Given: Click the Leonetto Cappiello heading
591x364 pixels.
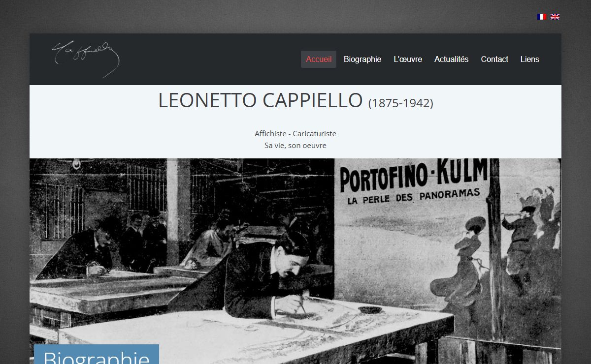Looking at the screenshot, I should coord(260,100).
